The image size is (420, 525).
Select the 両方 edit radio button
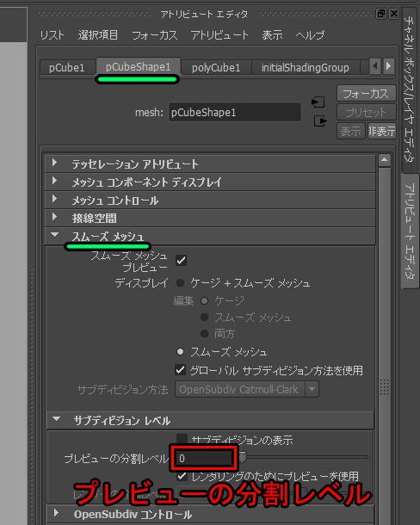tap(204, 333)
